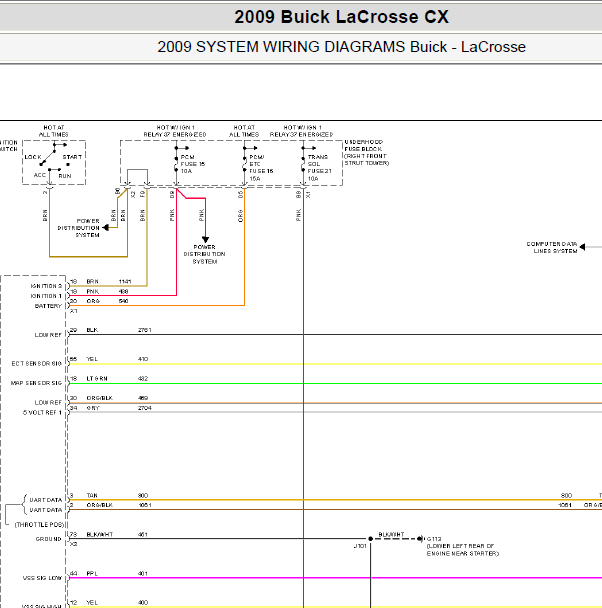Click circuit number 2704 on the GRY wire
602x608 pixels.
coord(145,408)
